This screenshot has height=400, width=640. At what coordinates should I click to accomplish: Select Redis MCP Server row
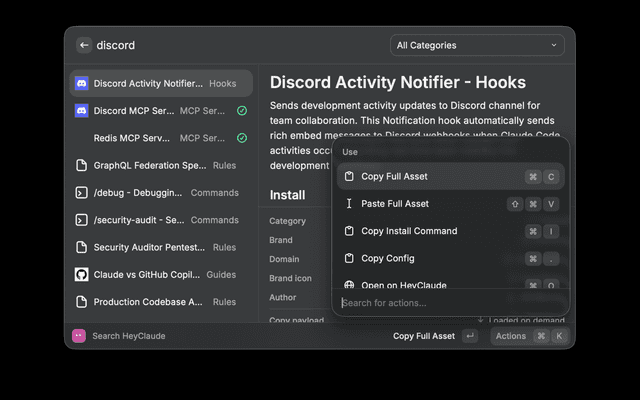(x=161, y=138)
